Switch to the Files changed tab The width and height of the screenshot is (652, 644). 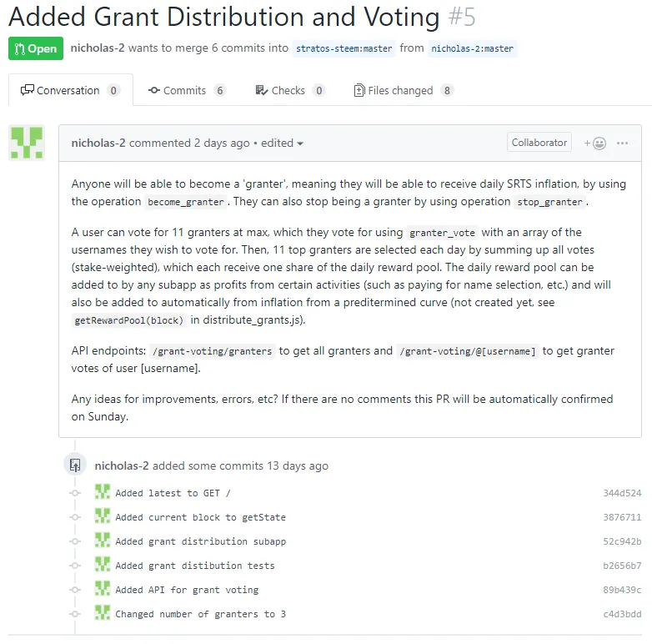(404, 90)
